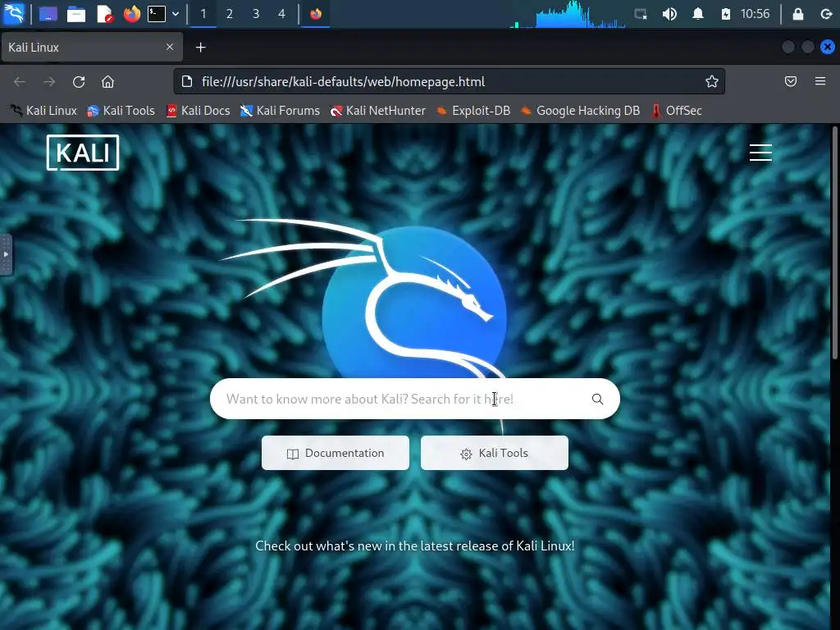The width and height of the screenshot is (840, 630).
Task: Click the page vertical scrollbar thumb
Action: (x=834, y=244)
